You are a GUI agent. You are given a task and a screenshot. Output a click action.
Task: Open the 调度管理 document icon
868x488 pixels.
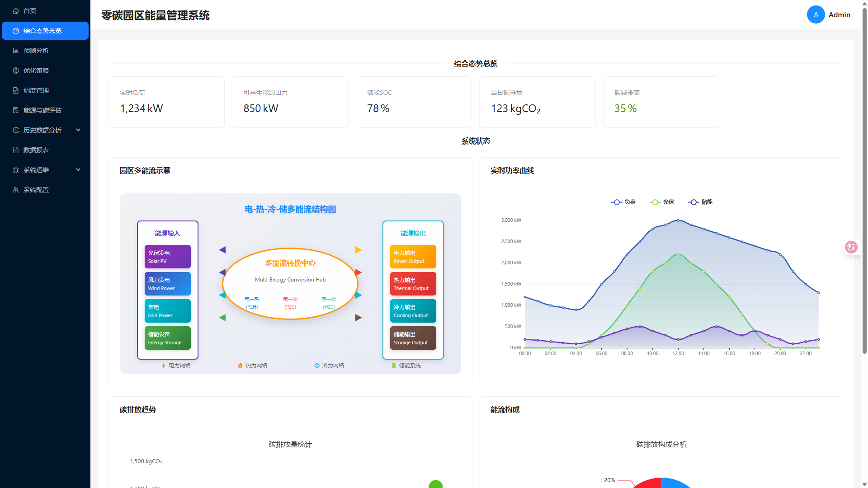[16, 90]
